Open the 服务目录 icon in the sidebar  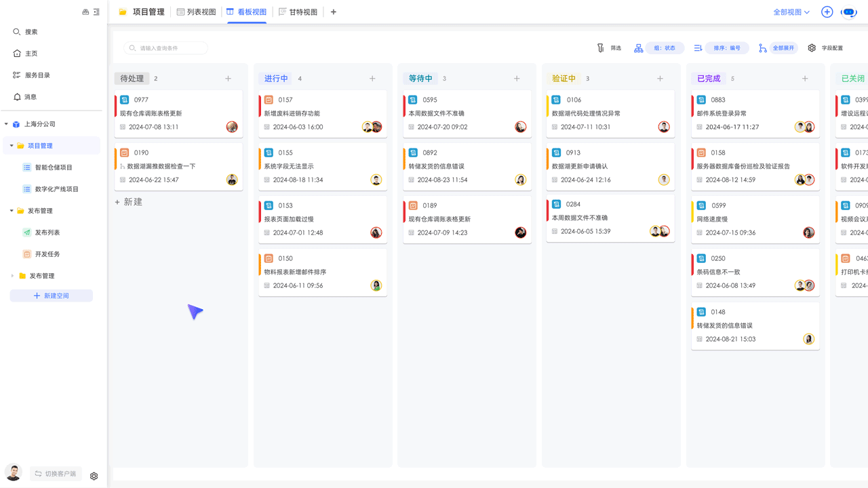pyautogui.click(x=17, y=75)
